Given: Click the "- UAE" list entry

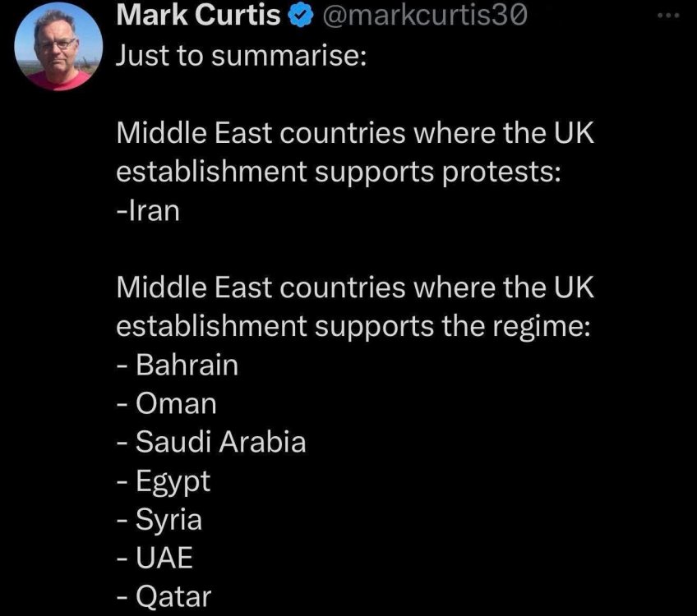Looking at the screenshot, I should click(x=155, y=558).
